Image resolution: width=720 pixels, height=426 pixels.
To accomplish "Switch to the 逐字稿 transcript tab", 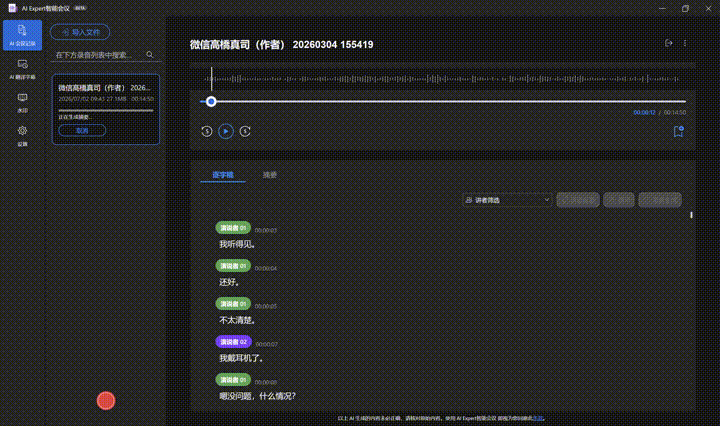I will click(x=223, y=175).
